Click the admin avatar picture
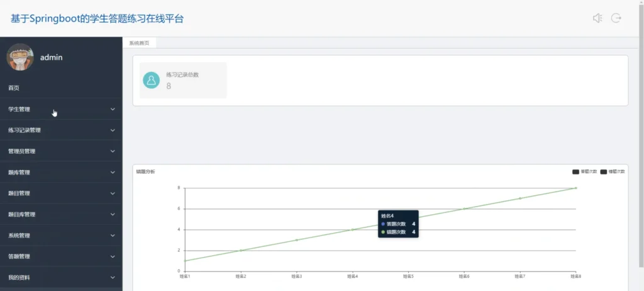The height and width of the screenshot is (291, 644). 20,57
